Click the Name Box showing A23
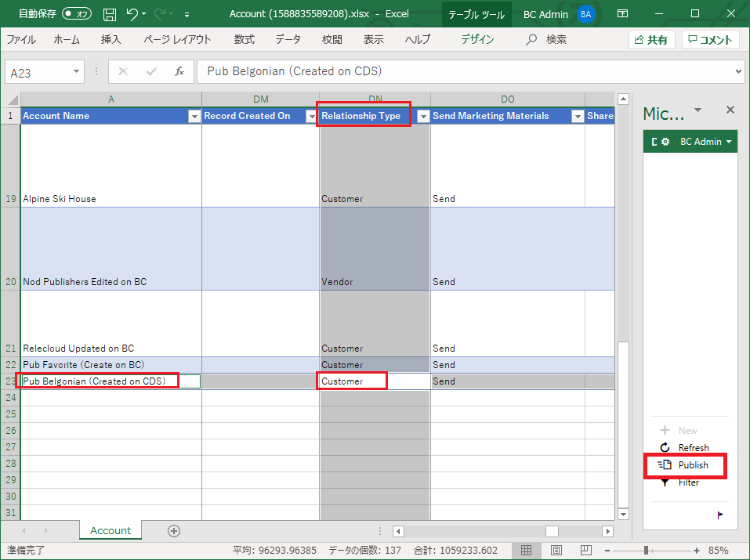The width and height of the screenshot is (750, 560). pyautogui.click(x=38, y=72)
